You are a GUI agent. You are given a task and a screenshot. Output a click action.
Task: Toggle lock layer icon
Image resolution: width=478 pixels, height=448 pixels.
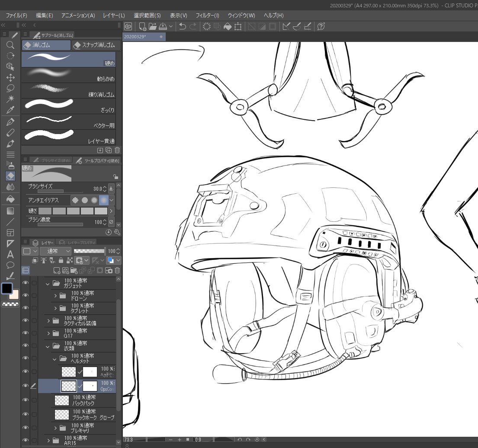point(61,260)
